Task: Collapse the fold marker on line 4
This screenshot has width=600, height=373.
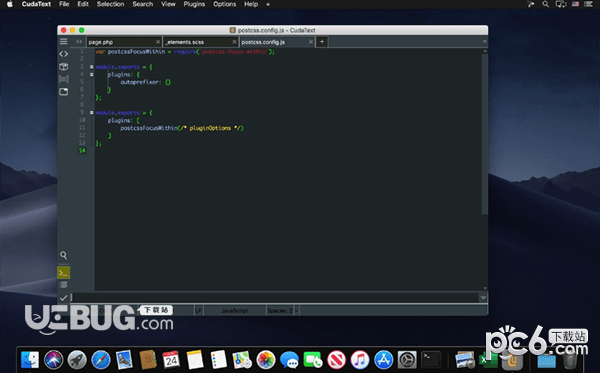Action: click(x=91, y=74)
